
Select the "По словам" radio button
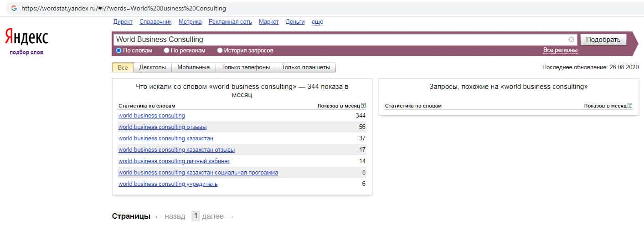[119, 51]
